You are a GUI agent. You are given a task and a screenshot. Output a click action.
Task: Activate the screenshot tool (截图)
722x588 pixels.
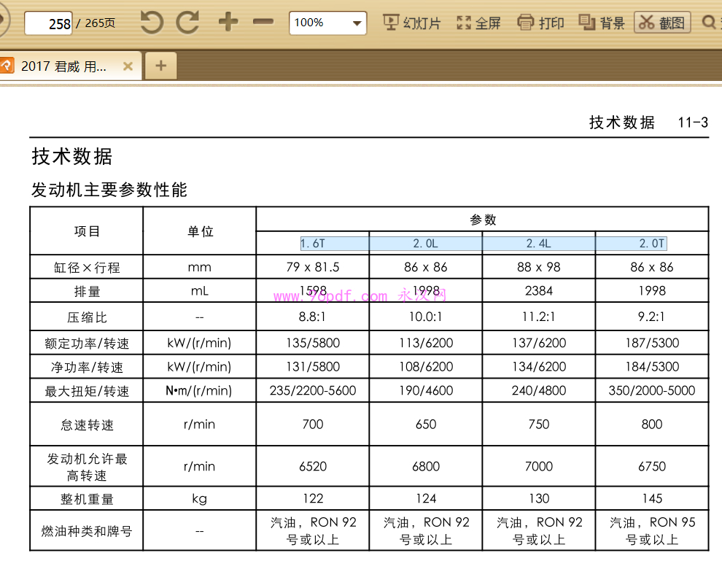click(662, 23)
